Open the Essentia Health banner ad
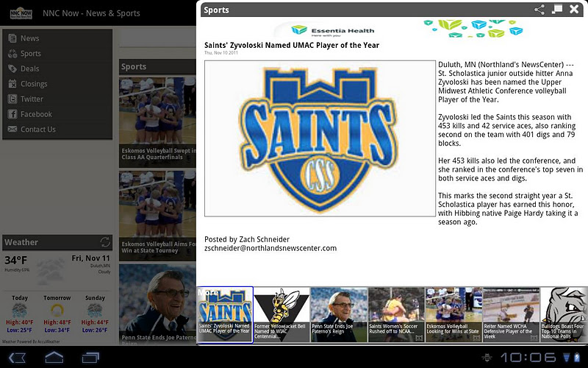 coord(398,29)
